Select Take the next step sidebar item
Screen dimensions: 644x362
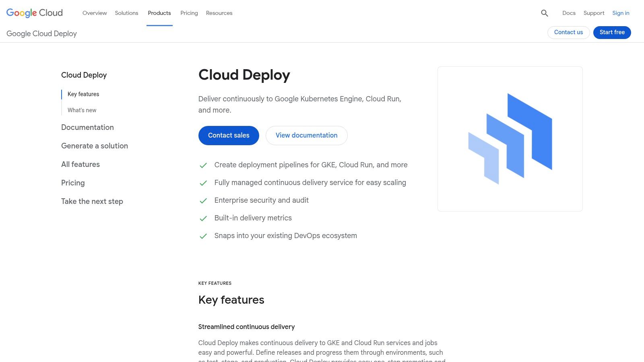92,202
